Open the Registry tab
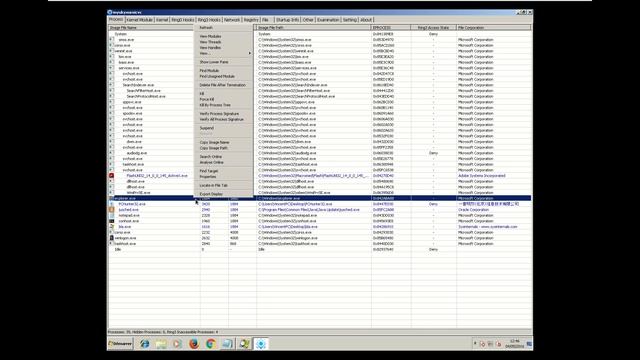640x360 pixels. click(251, 20)
